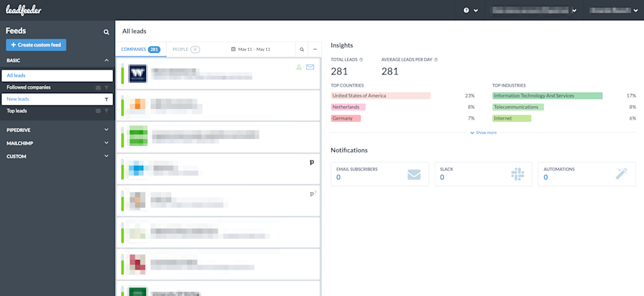Click the Show more link
This screenshot has width=644, height=296.
(x=484, y=133)
